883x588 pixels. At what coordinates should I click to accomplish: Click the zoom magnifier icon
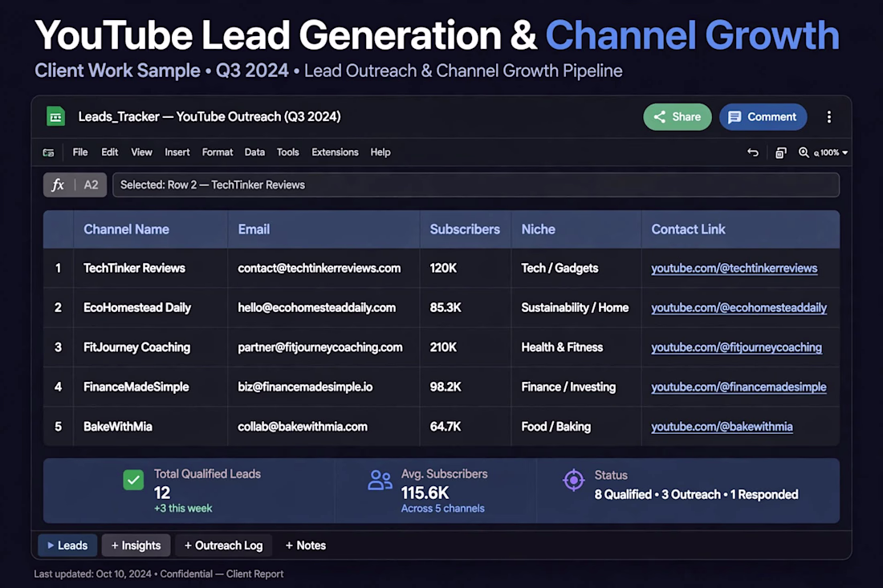tap(804, 152)
